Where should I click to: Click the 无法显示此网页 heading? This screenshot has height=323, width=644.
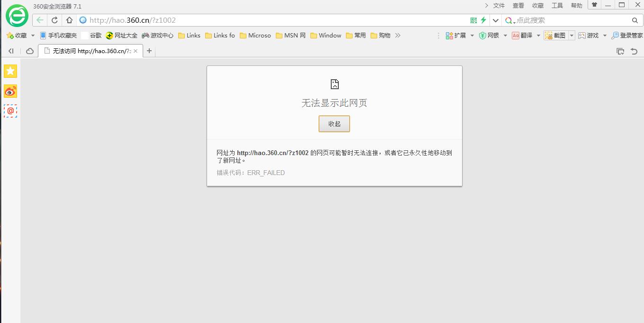tap(335, 103)
